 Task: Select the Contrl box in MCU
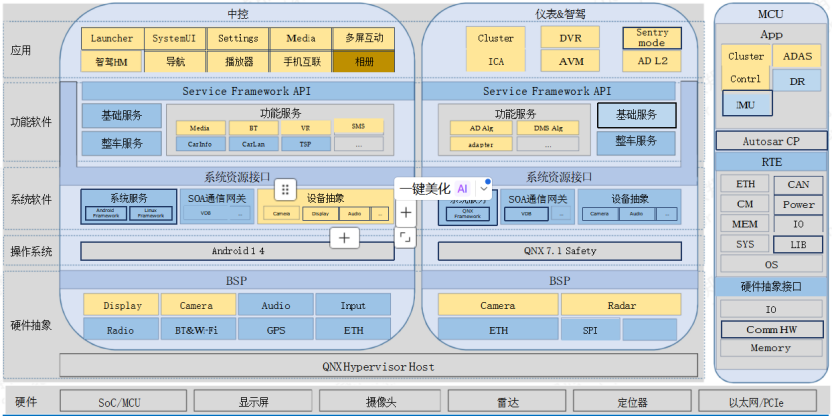[745, 79]
